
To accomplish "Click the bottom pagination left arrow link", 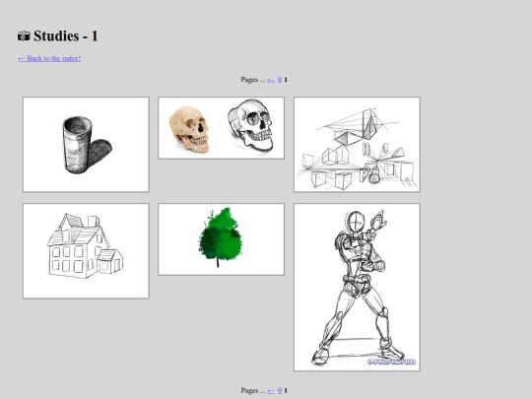I will [x=271, y=390].
